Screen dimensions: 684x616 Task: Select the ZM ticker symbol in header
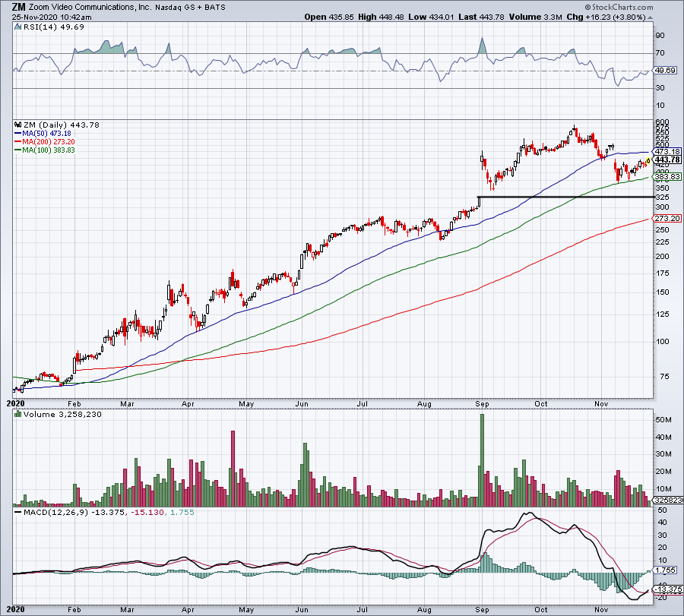click(x=19, y=7)
